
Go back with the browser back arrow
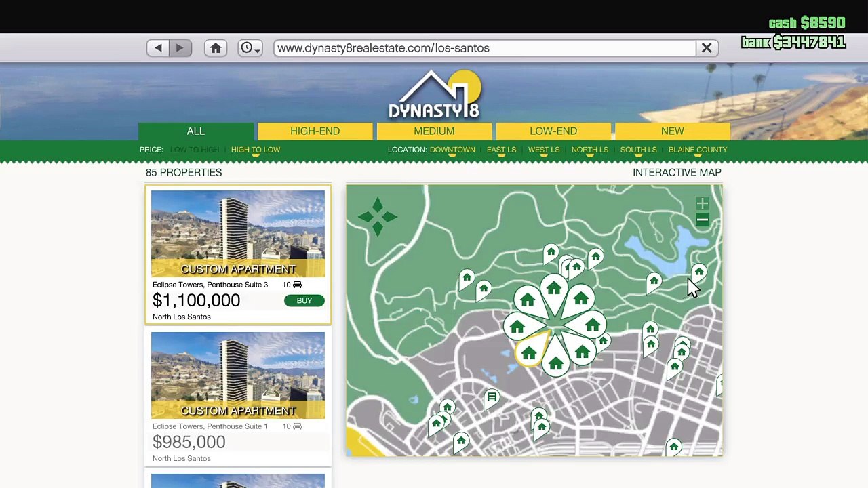(158, 48)
